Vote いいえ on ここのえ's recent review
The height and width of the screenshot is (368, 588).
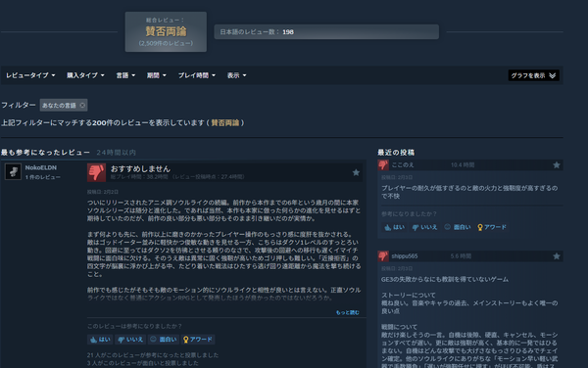[424, 227]
